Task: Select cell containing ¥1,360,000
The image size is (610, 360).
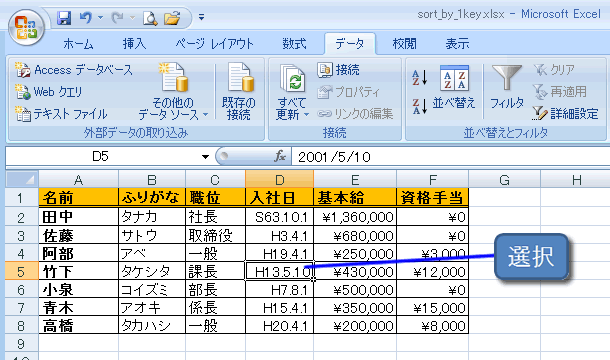Action: pyautogui.click(x=355, y=217)
